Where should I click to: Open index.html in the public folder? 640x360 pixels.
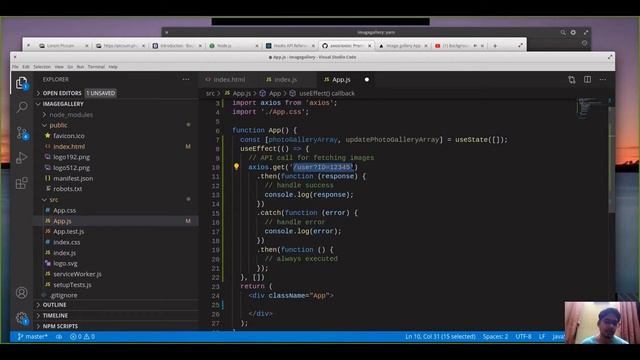click(69, 147)
